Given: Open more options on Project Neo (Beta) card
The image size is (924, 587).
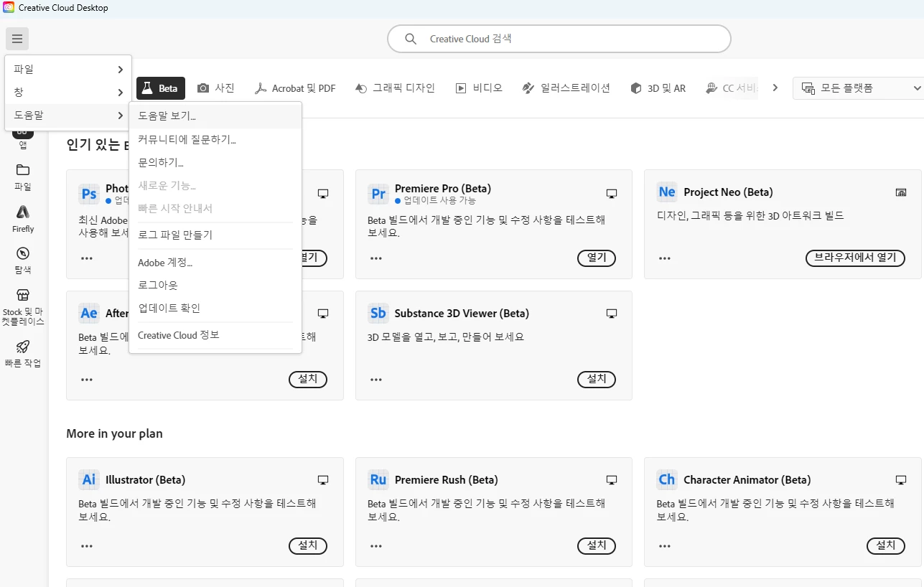Looking at the screenshot, I should pyautogui.click(x=665, y=258).
